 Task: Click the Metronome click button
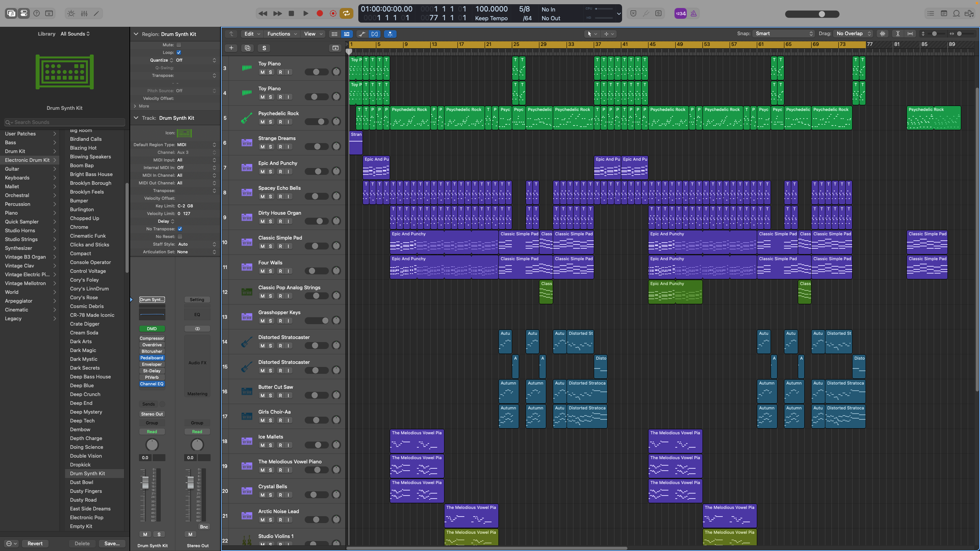(693, 13)
